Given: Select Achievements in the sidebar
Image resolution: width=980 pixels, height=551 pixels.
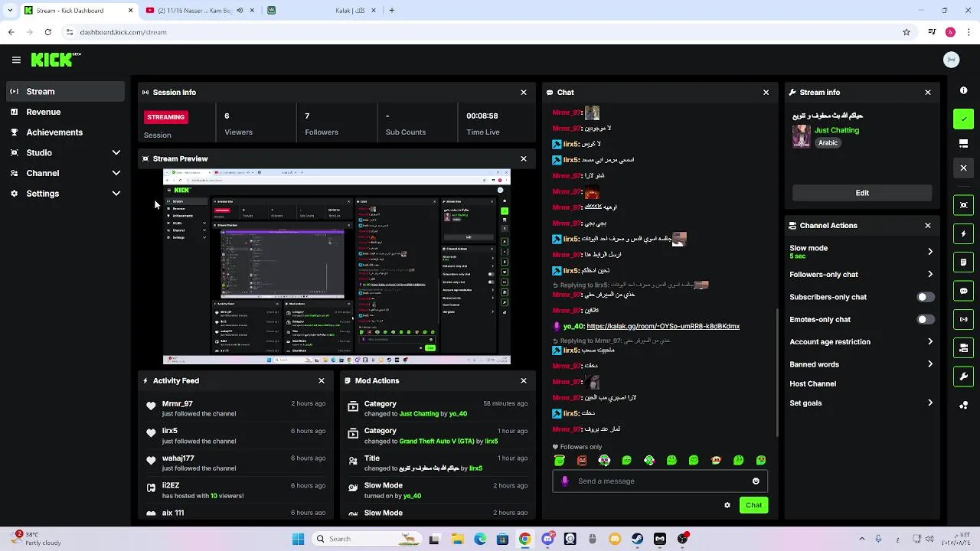Looking at the screenshot, I should [x=66, y=132].
